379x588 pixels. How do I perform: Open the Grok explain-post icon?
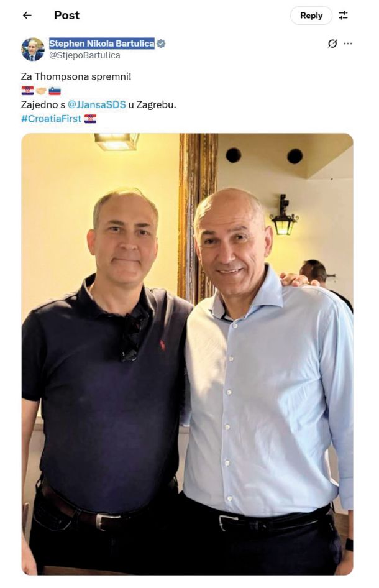[x=332, y=44]
